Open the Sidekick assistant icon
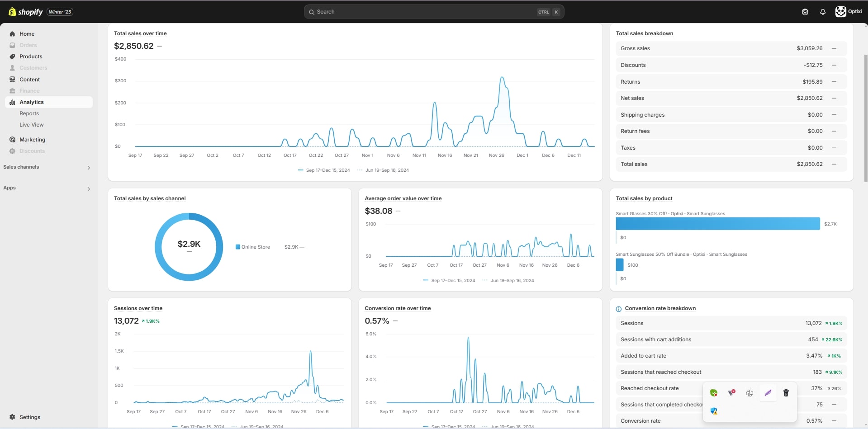Image resolution: width=868 pixels, height=429 pixels. click(x=805, y=12)
